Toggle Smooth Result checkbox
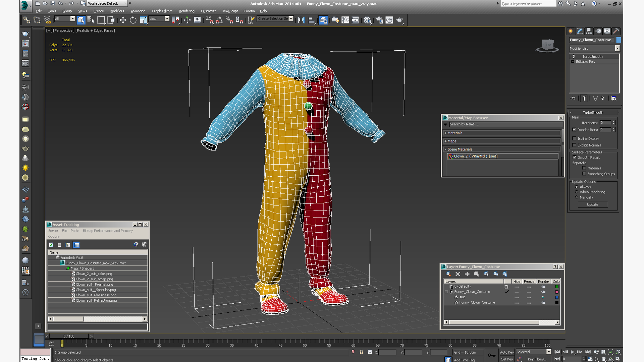Viewport: 644px width, 362px height. click(x=574, y=158)
